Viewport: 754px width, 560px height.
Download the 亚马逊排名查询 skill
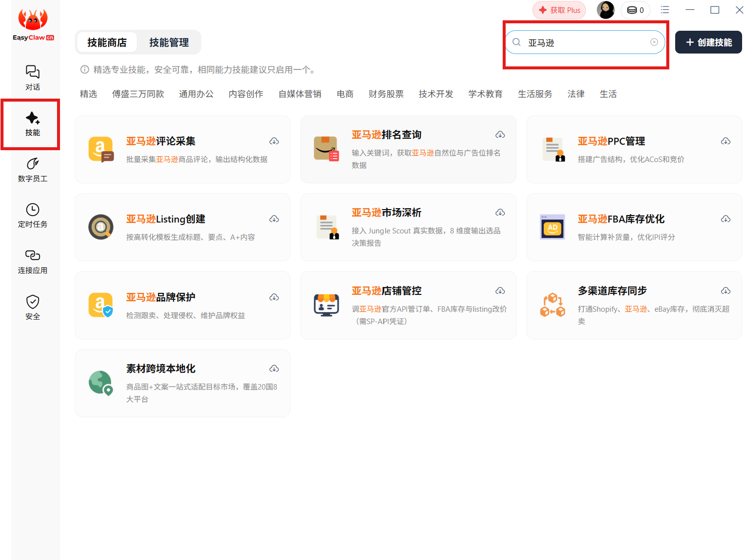pos(500,135)
